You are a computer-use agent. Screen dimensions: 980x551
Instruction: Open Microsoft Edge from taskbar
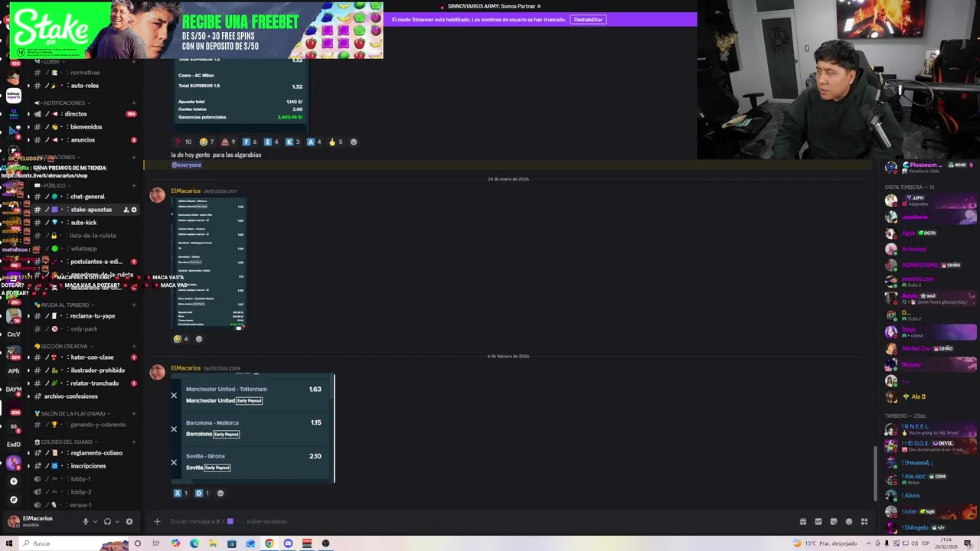coord(194,543)
